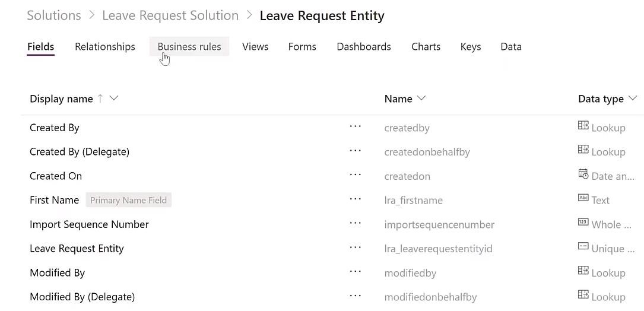Go to the Forms tab
Viewport: 644px width, 311px height.
click(302, 46)
